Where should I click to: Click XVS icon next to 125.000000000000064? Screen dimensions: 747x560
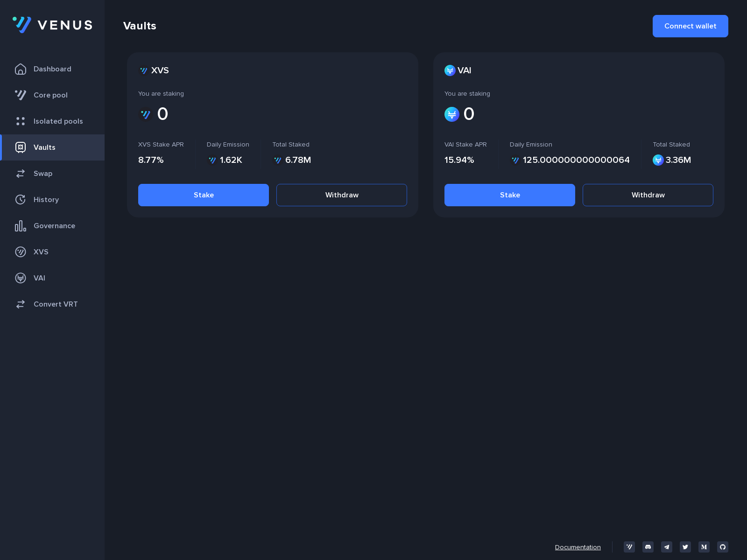coord(515,160)
